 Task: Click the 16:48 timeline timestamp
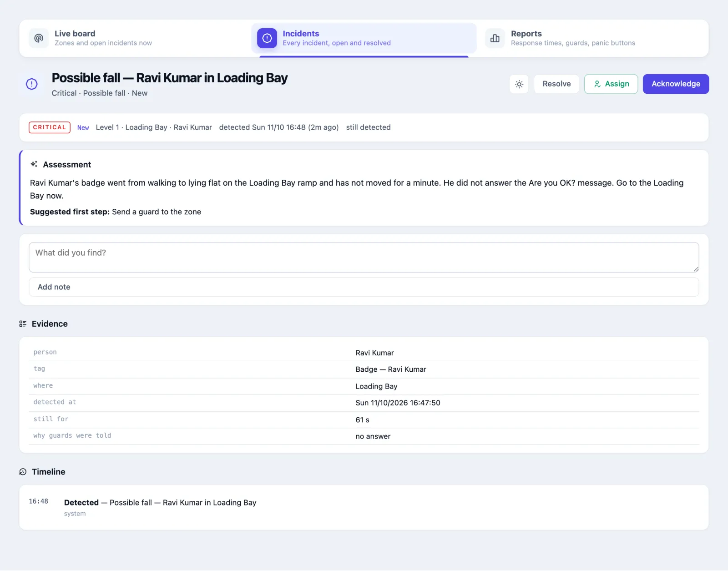point(39,501)
